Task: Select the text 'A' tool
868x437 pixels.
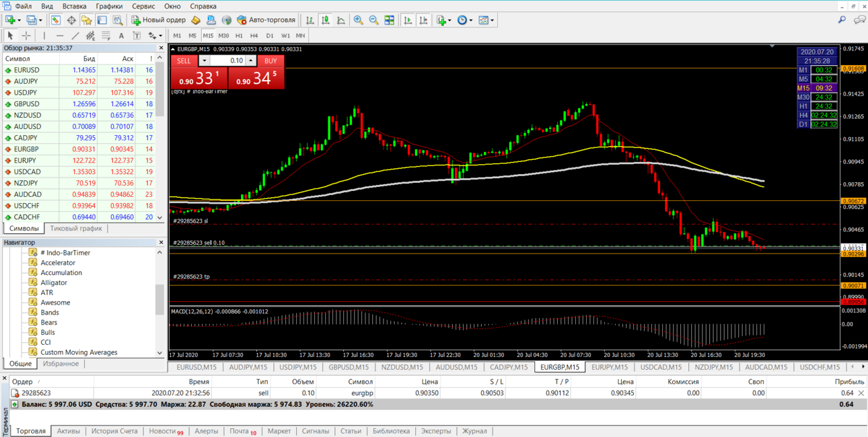Action: (x=121, y=36)
